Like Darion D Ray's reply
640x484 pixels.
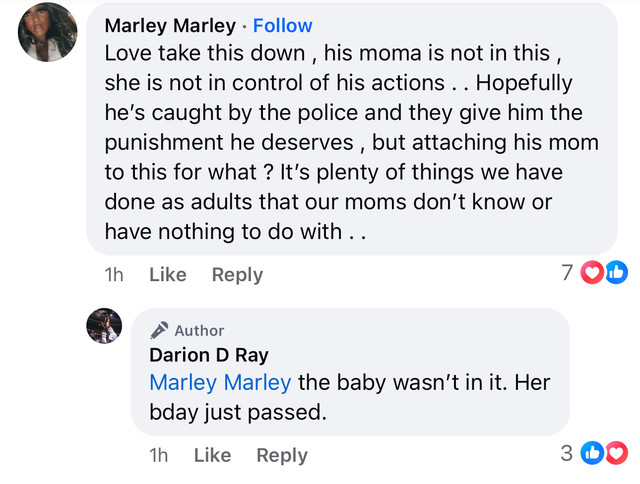tap(212, 455)
